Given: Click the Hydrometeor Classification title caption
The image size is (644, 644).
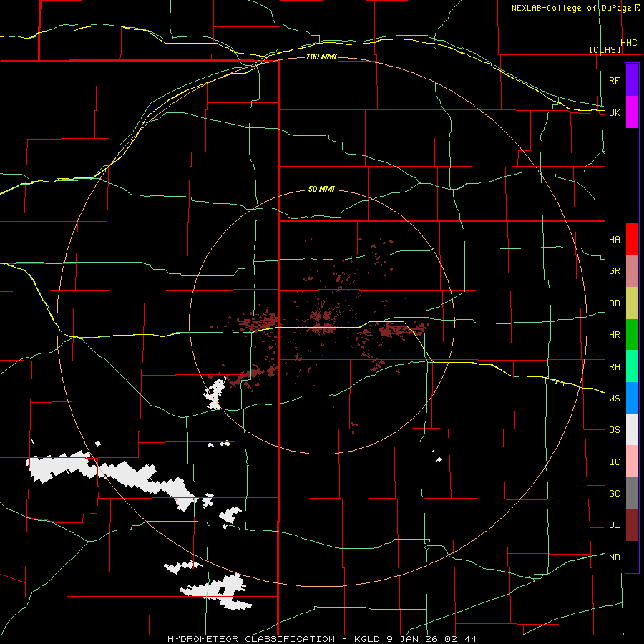Looking at the screenshot, I should click(322, 639).
